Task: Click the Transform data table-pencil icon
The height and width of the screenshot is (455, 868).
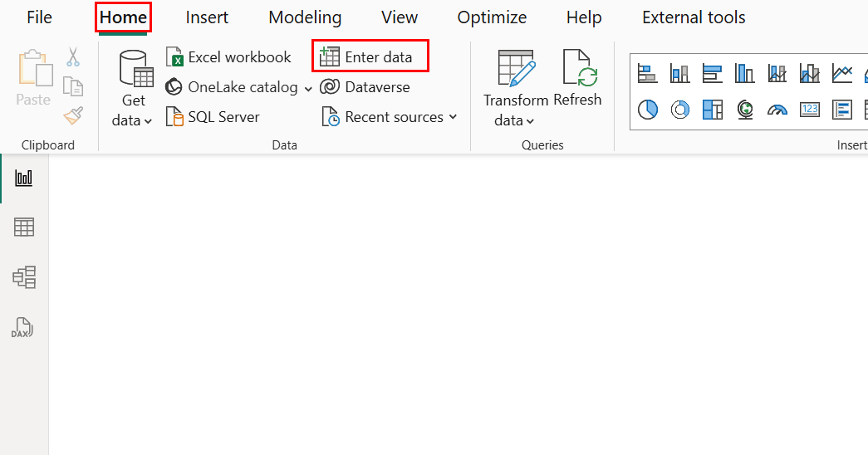Action: [517, 68]
